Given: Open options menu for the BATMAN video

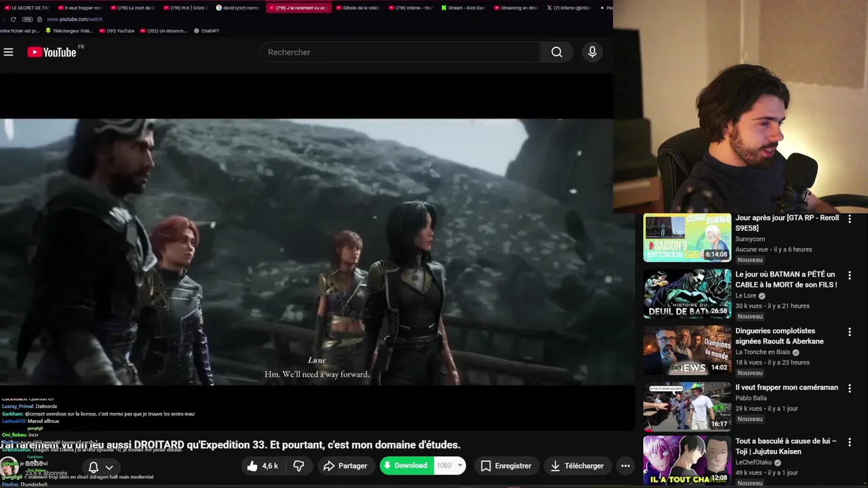Looking at the screenshot, I should (x=849, y=275).
